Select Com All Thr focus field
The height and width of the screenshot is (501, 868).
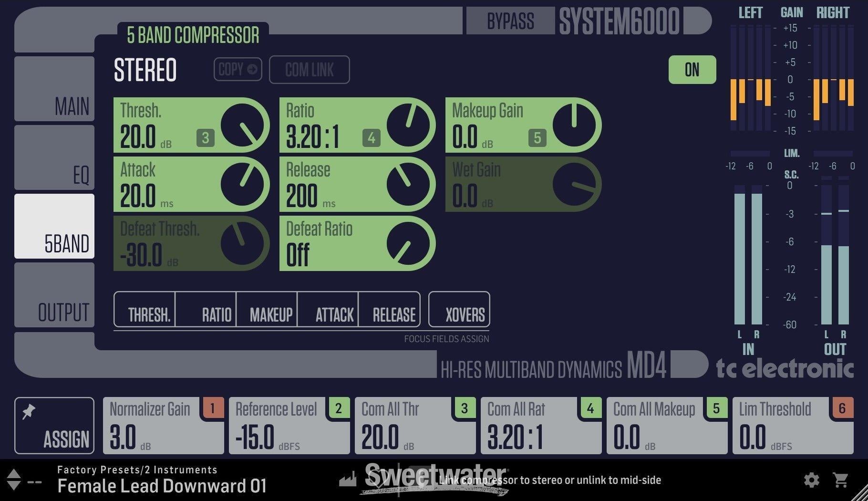click(415, 426)
